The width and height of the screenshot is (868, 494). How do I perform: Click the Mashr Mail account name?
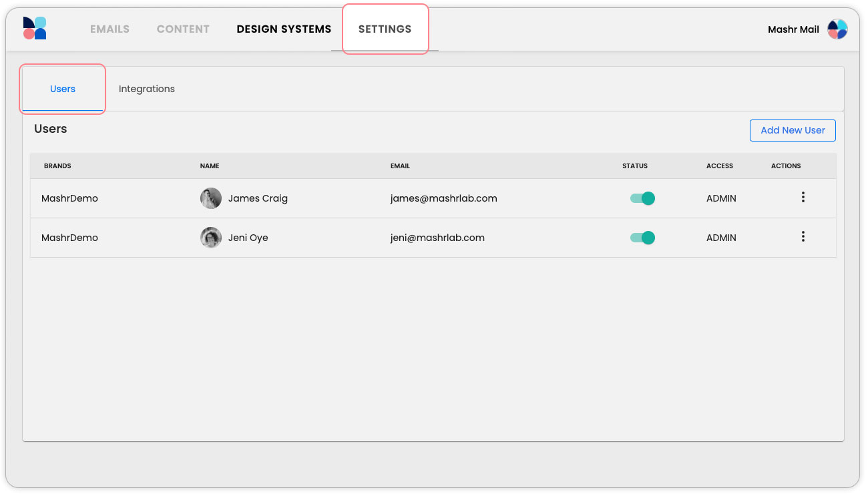[x=793, y=29]
